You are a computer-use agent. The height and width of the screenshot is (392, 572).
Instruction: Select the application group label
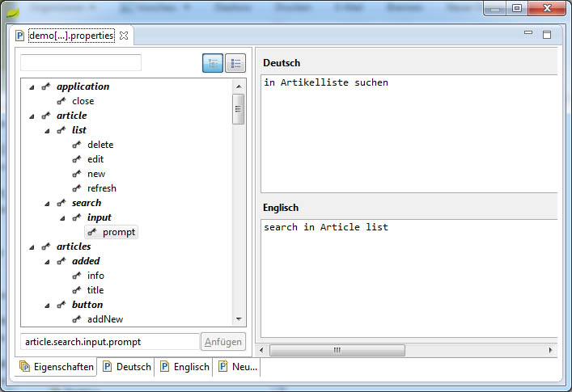click(x=83, y=86)
